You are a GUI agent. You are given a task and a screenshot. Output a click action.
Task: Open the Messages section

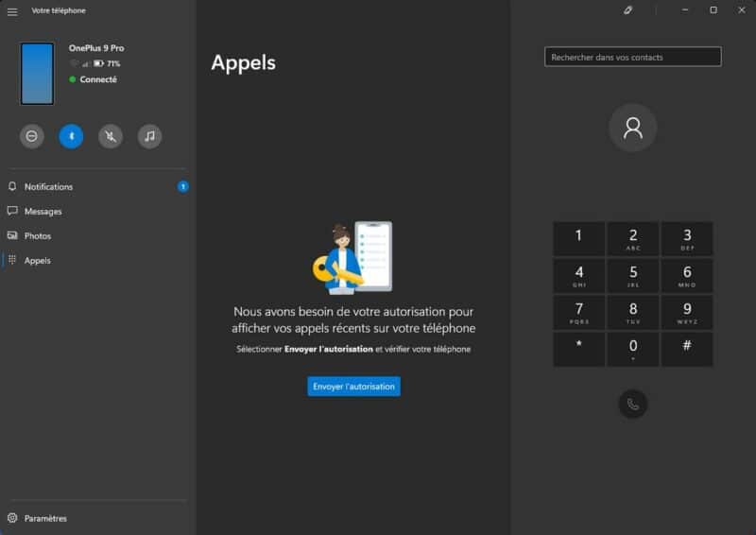(x=98, y=212)
